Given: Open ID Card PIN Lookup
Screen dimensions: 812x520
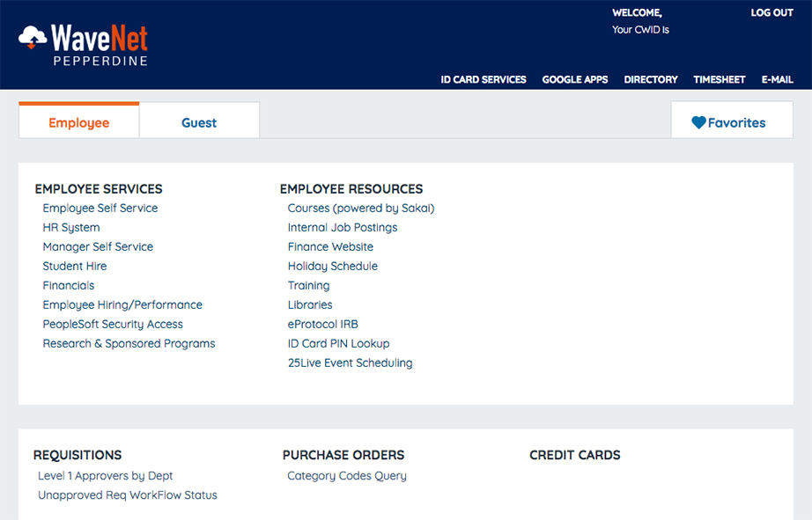Looking at the screenshot, I should [x=338, y=344].
